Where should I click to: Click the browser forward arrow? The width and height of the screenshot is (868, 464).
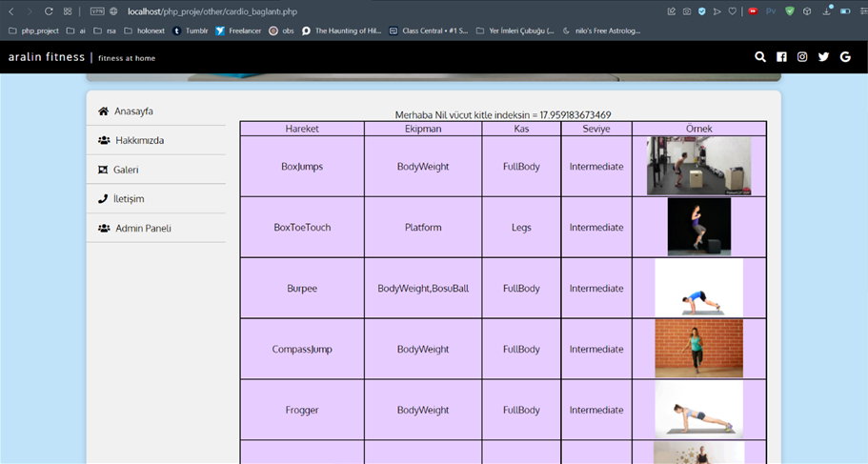30,11
